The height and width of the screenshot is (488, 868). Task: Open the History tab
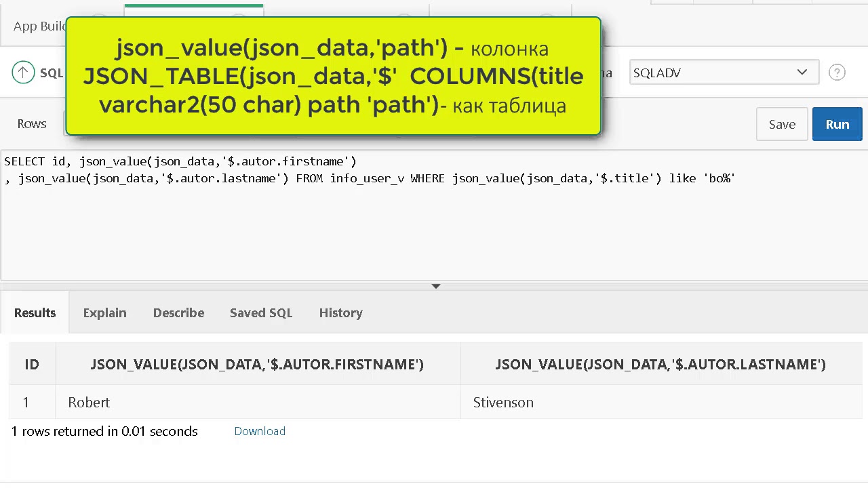(x=340, y=312)
